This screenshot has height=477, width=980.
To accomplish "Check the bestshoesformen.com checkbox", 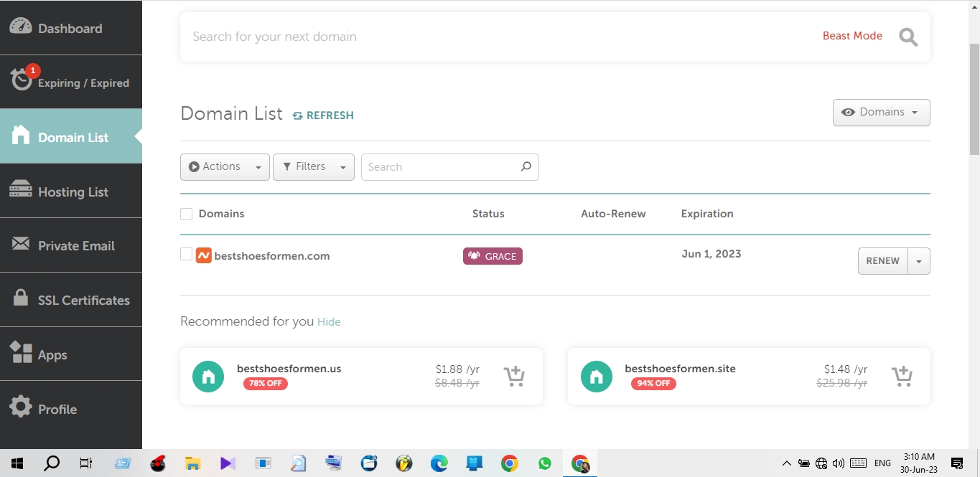I will point(186,255).
